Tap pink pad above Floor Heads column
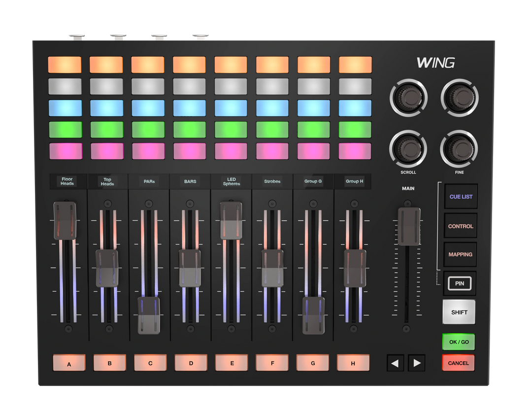Image resolution: width=532 pixels, height=414 pixels. point(66,151)
